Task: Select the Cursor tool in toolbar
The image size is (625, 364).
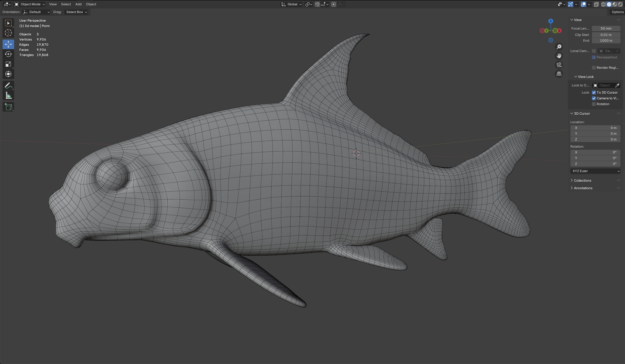Action: click(8, 33)
